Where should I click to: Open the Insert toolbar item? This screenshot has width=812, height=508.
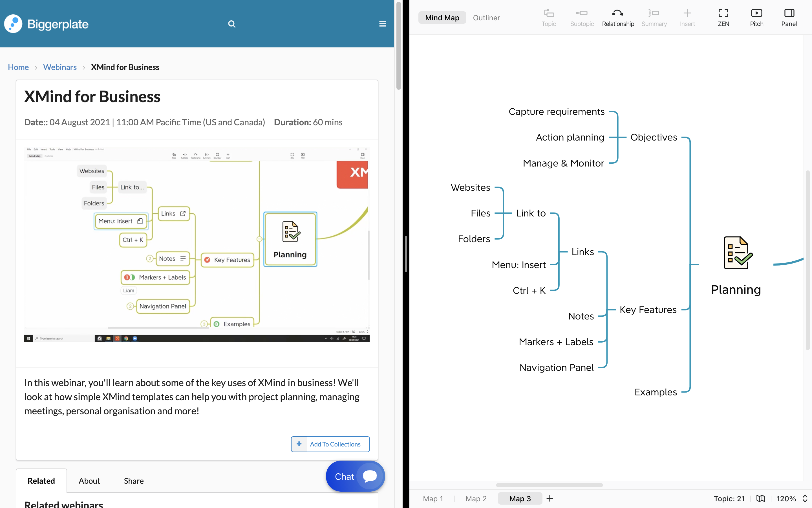pos(687,18)
